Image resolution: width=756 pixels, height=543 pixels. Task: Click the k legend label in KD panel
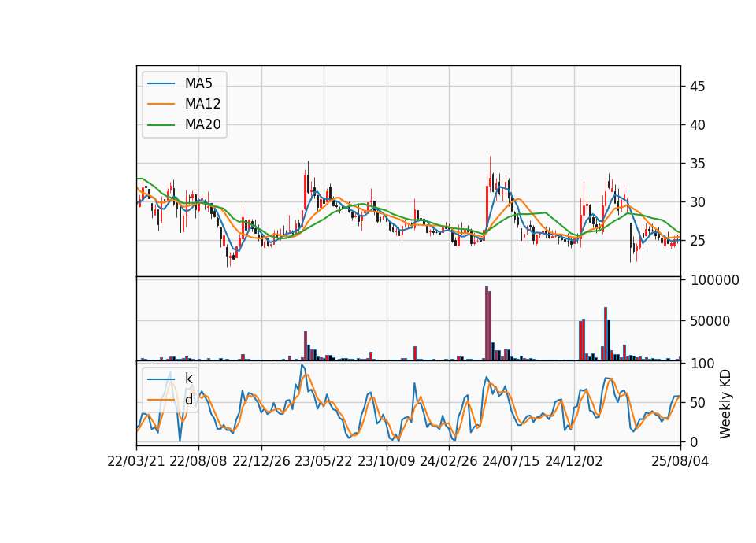click(x=188, y=379)
